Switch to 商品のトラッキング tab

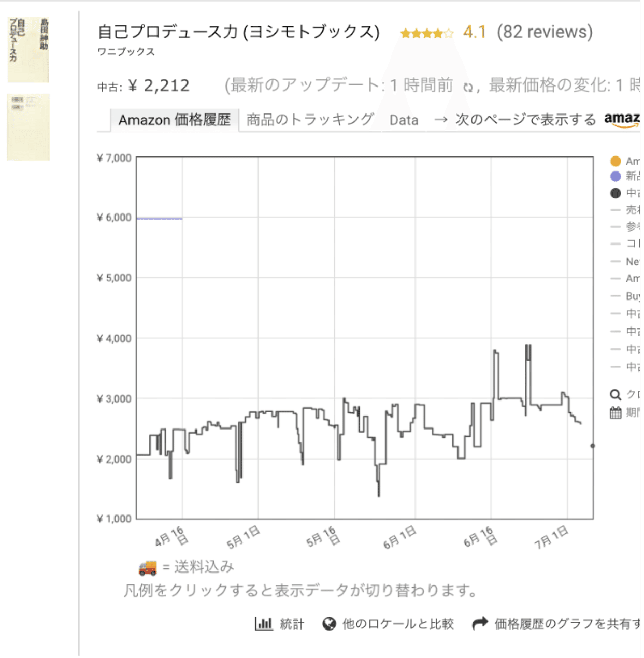tap(310, 120)
